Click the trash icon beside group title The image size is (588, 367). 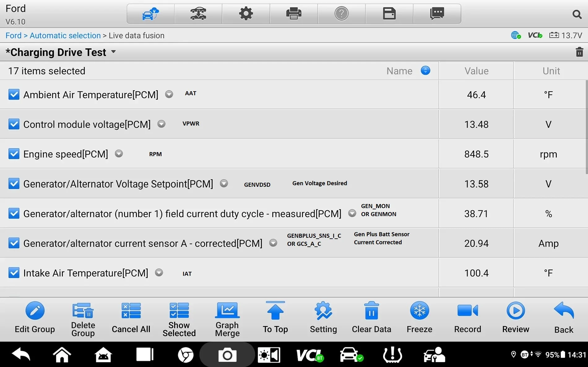[x=579, y=52]
